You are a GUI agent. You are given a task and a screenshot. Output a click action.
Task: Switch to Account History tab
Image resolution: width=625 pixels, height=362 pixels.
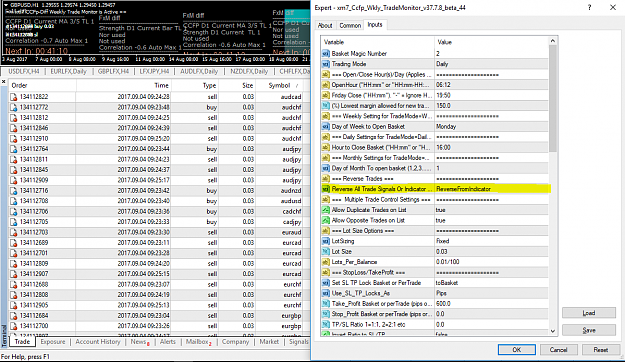click(98, 342)
